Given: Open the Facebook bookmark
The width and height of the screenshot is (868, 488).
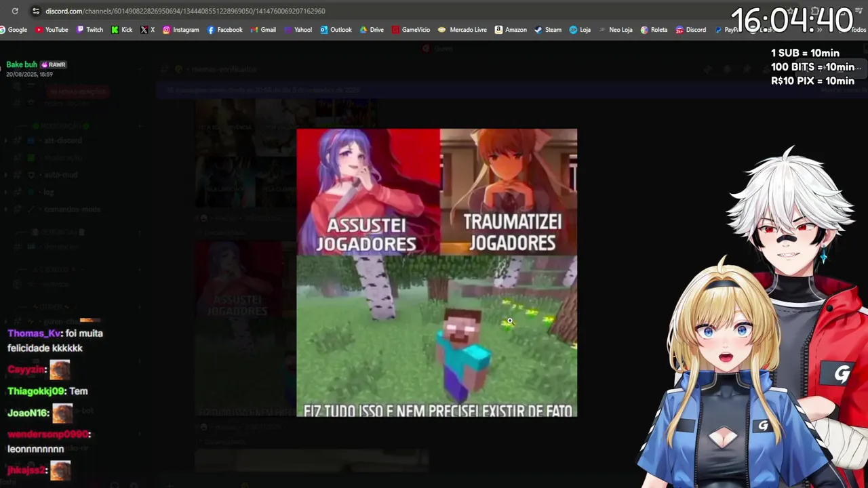Looking at the screenshot, I should tap(224, 30).
